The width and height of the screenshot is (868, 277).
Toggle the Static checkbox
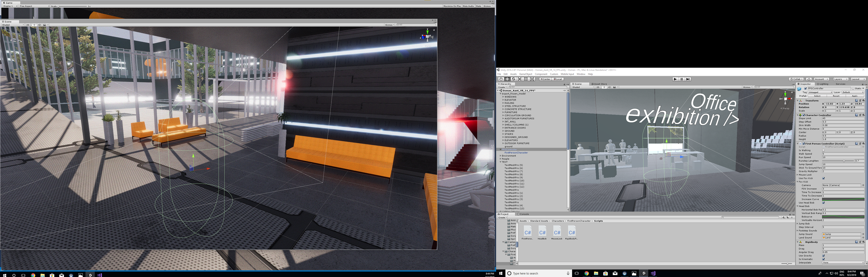(x=853, y=88)
